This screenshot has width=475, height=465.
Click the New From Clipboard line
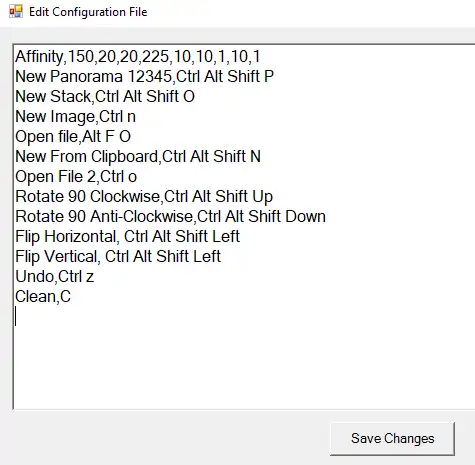138,156
